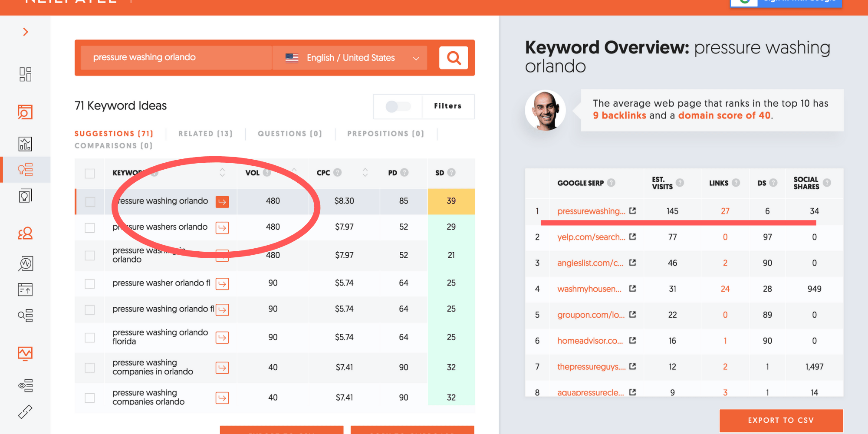Open the English / United States language dropdown
Image resolution: width=868 pixels, height=434 pixels.
[x=350, y=58]
